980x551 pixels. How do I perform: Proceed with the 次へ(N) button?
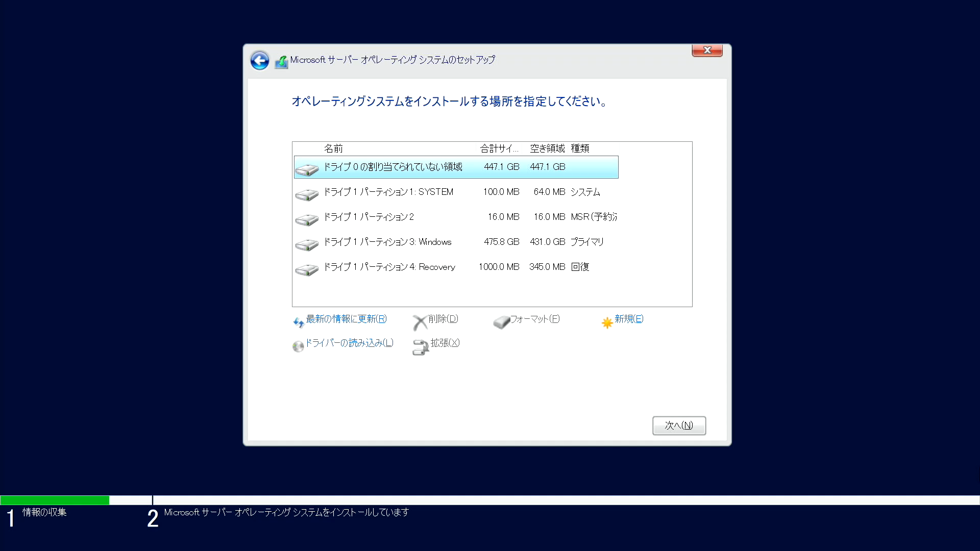point(679,425)
